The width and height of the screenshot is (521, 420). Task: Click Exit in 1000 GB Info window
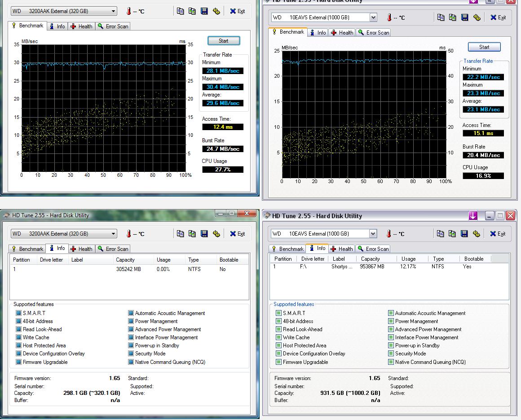[498, 234]
